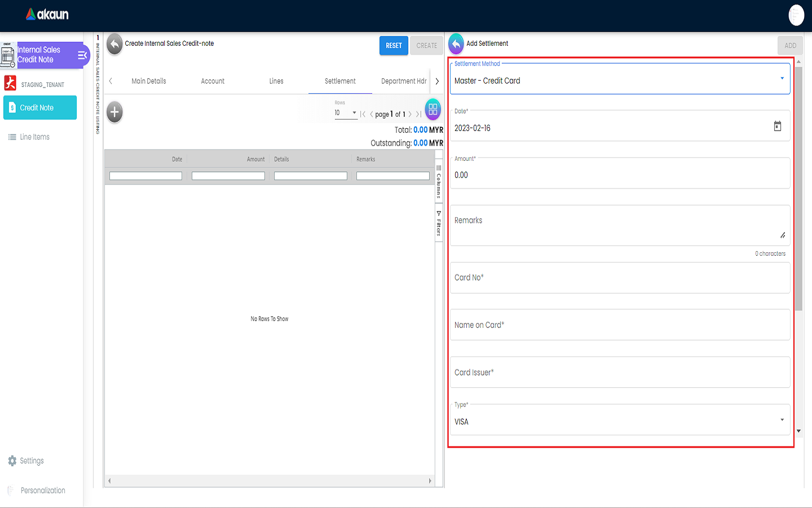The height and width of the screenshot is (508, 812).
Task: Open the date picker calendar icon
Action: tap(777, 126)
